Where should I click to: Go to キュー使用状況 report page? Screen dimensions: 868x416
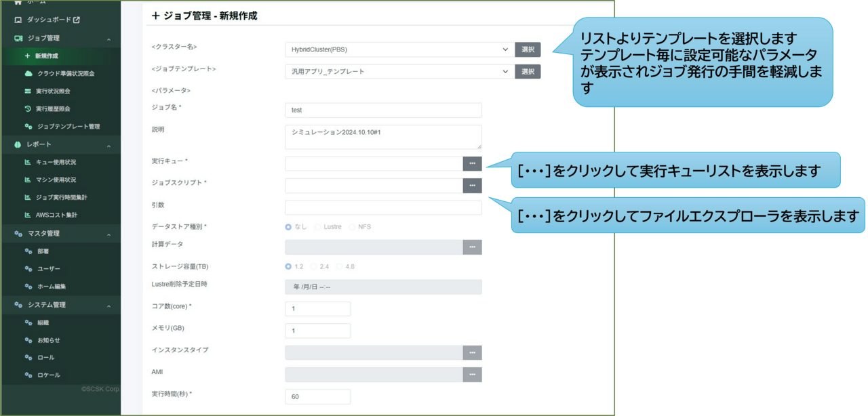click(x=56, y=162)
